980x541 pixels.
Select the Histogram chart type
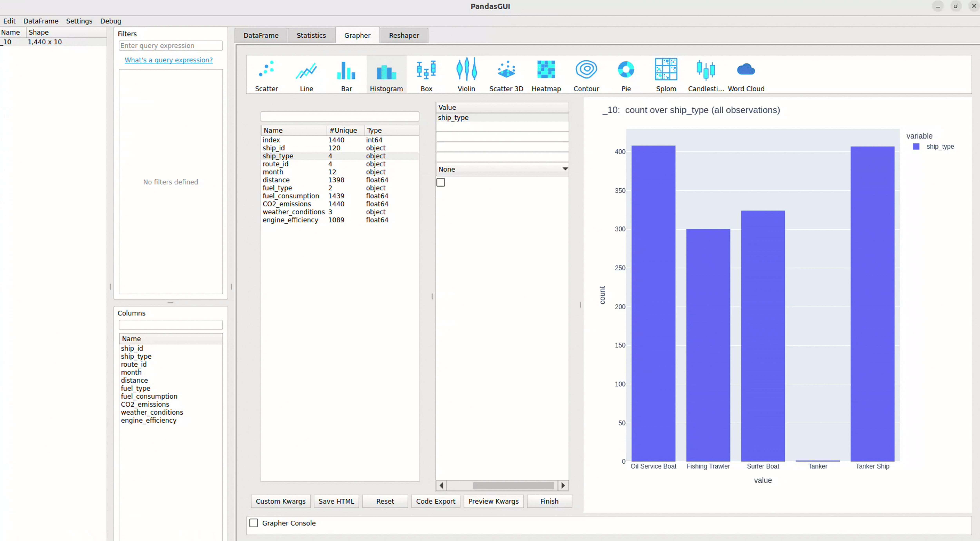(386, 74)
